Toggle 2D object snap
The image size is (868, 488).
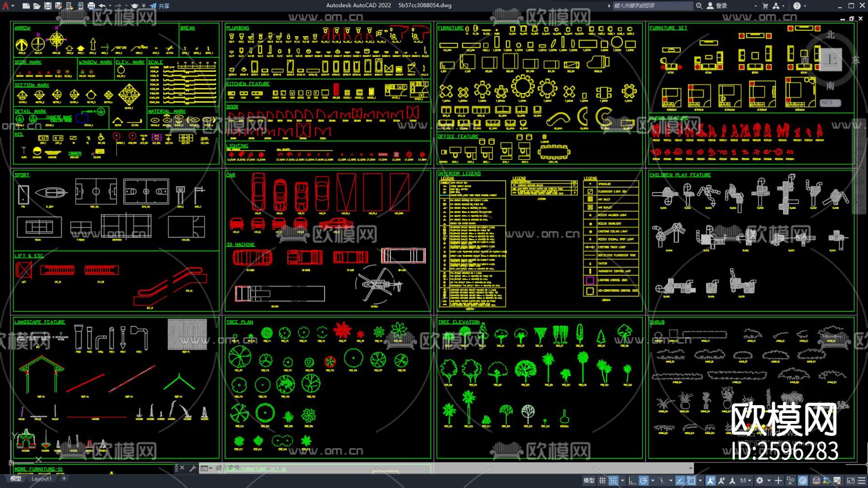click(x=691, y=481)
